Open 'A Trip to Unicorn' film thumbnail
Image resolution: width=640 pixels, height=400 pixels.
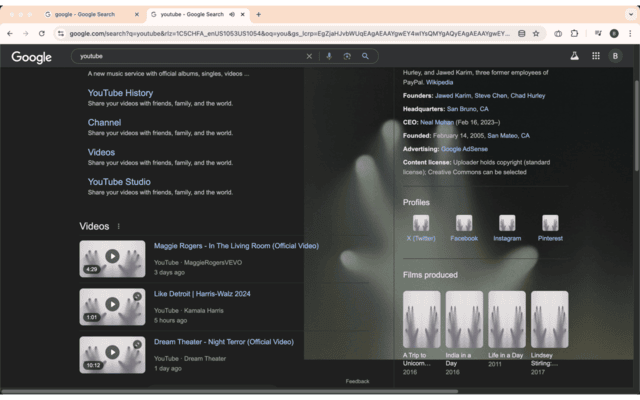421,319
